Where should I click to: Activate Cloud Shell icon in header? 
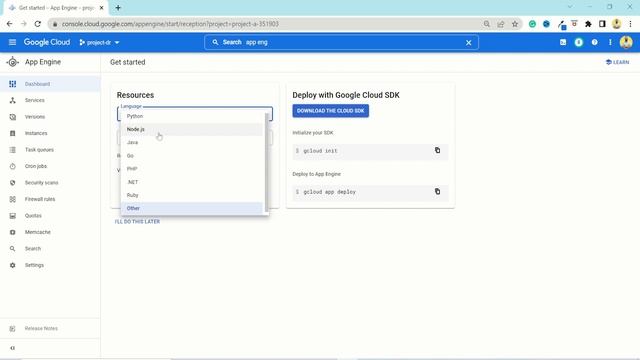coord(563,42)
